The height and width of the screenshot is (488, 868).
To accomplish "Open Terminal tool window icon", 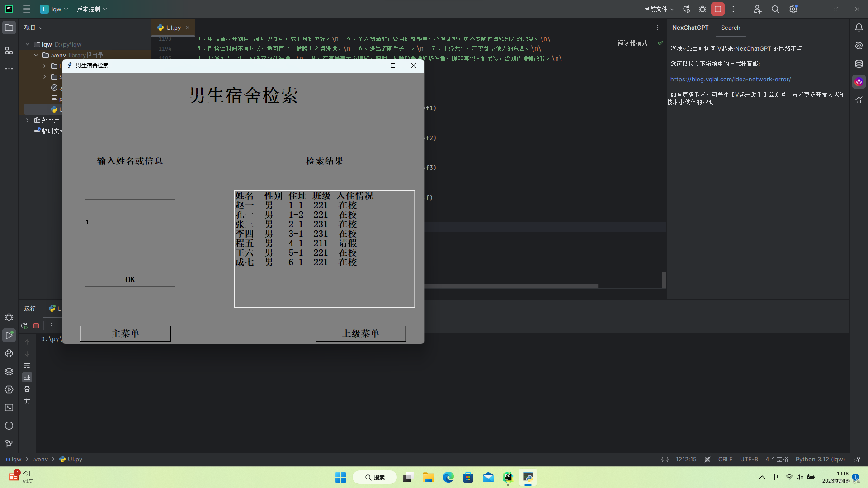I will pos(9,408).
